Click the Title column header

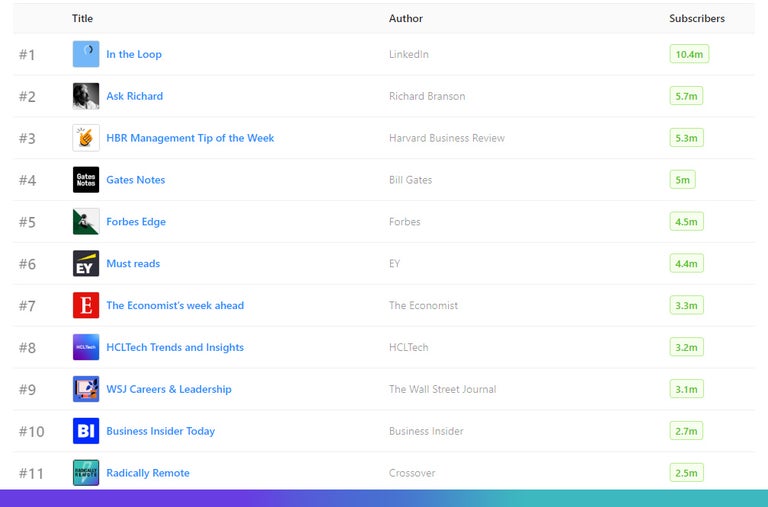pos(82,19)
